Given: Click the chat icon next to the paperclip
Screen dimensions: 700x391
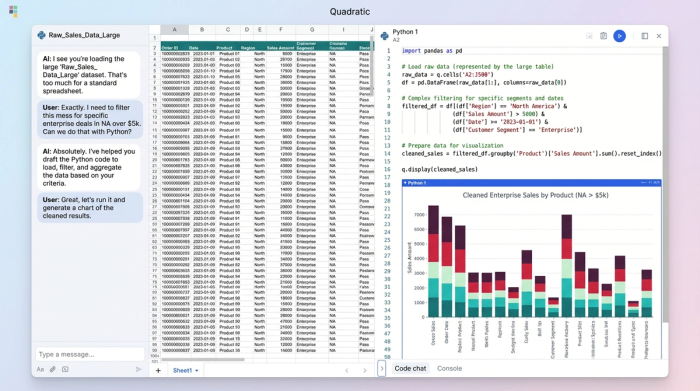Looking at the screenshot, I should pyautogui.click(x=65, y=369).
